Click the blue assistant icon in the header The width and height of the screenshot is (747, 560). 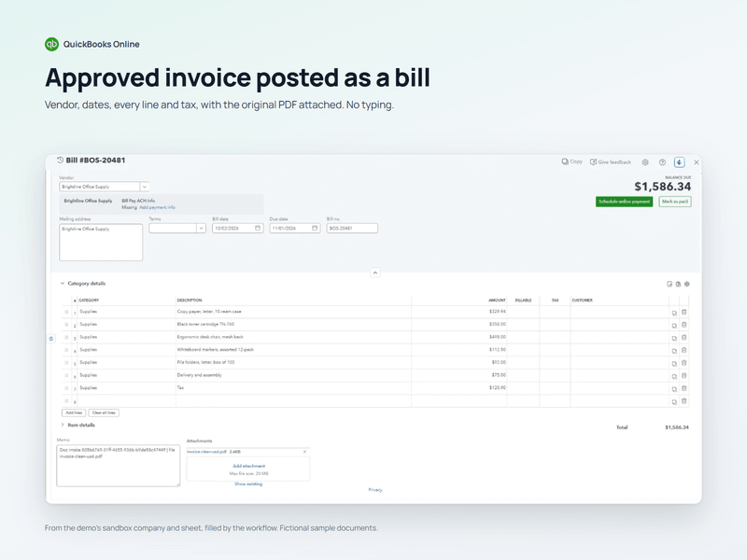(x=680, y=162)
